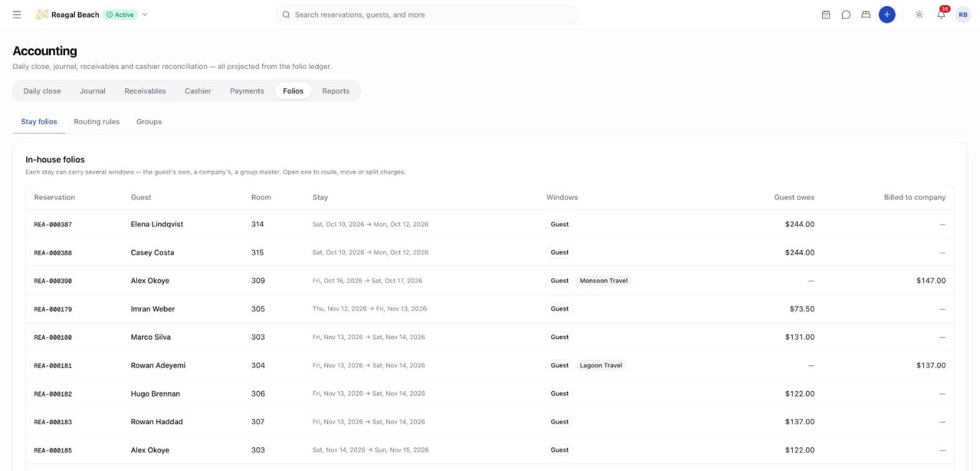Select the Cashier tab

point(197,91)
